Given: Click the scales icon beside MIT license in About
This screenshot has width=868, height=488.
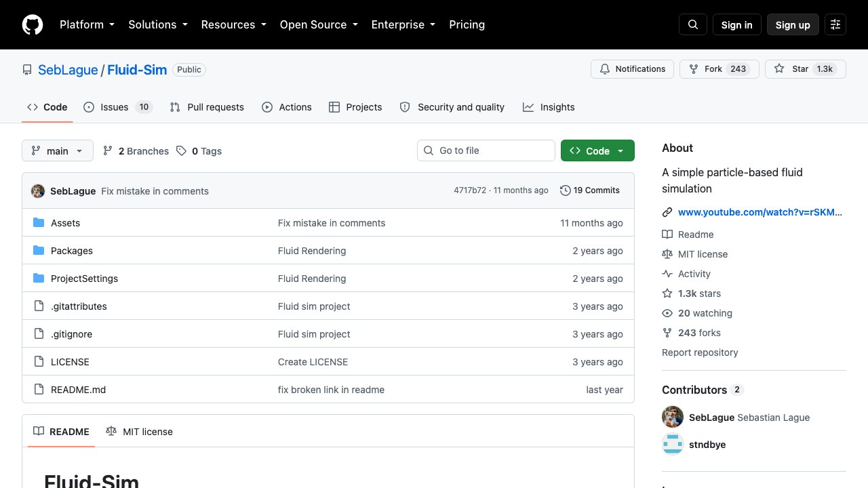Looking at the screenshot, I should click(x=667, y=254).
